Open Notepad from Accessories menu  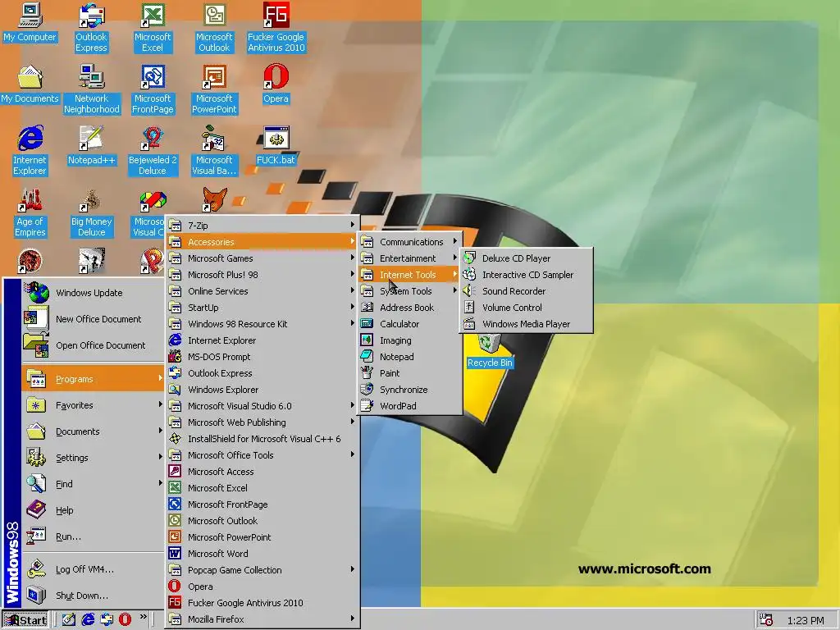coord(410,357)
